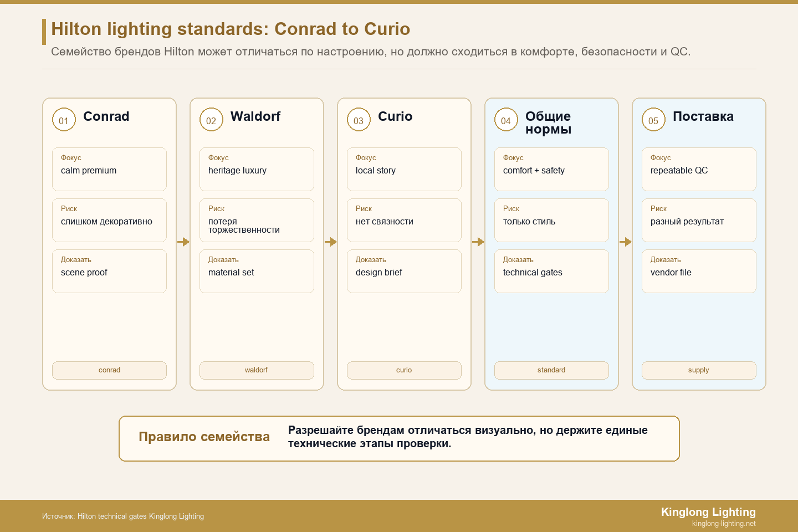Image resolution: width=798 pixels, height=532 pixels.
Task: Click the Риск box reading разный результат
Action: click(x=699, y=220)
